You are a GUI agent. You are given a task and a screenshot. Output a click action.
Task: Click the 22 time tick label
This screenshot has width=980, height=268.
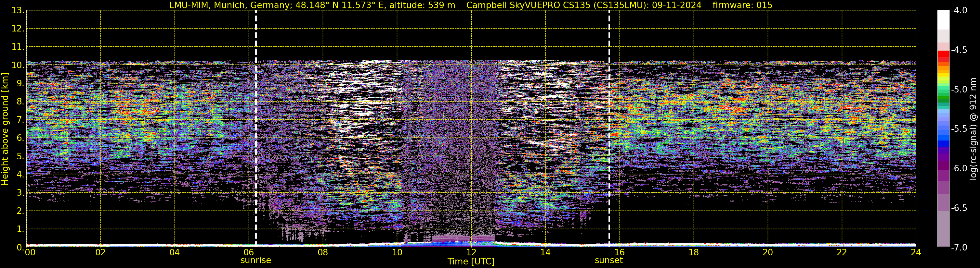point(842,252)
